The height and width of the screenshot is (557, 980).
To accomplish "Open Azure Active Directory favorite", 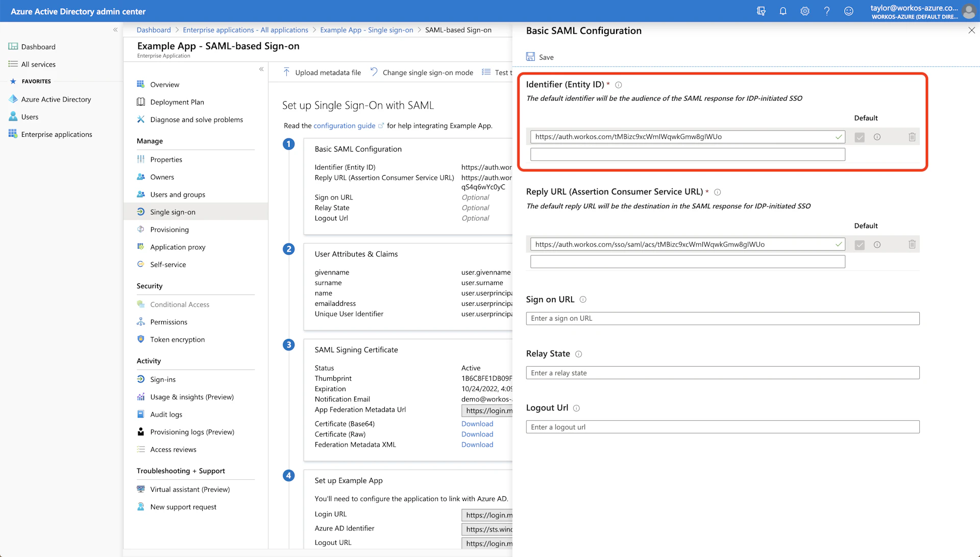I will pyautogui.click(x=56, y=99).
